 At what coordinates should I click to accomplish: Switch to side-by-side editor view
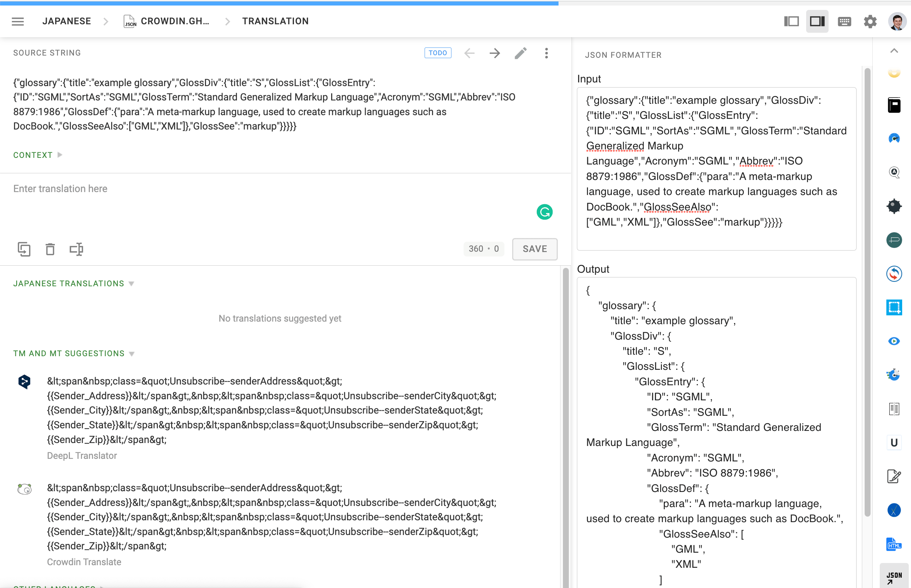pos(791,21)
